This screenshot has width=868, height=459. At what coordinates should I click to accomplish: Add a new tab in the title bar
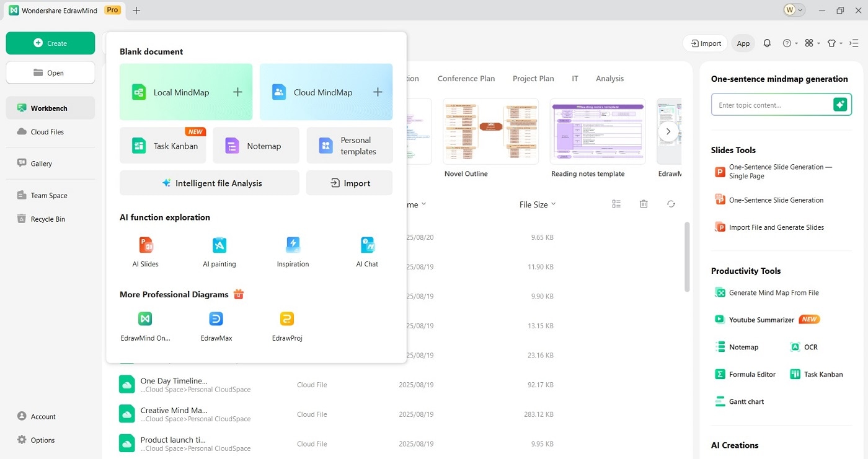coord(136,11)
